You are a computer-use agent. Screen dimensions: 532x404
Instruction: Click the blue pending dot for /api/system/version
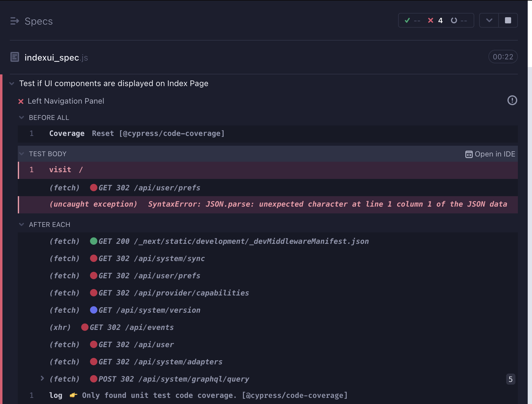(x=94, y=310)
